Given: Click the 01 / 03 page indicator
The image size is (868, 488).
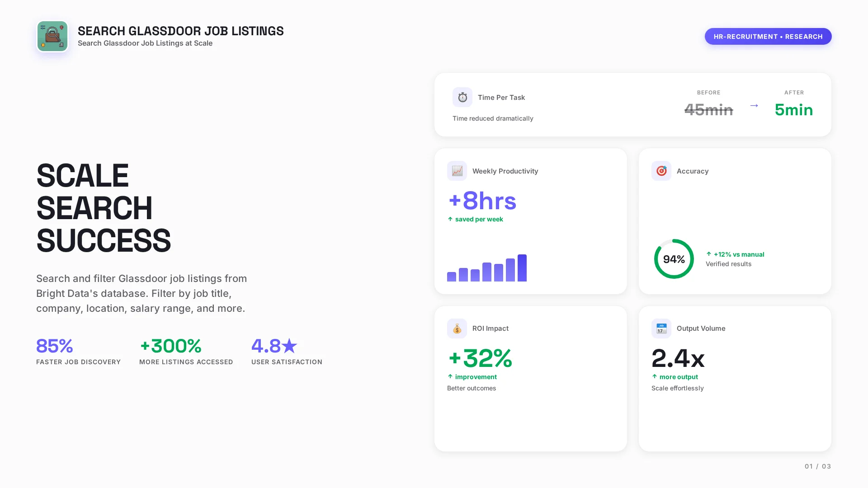Looking at the screenshot, I should pyautogui.click(x=817, y=466).
